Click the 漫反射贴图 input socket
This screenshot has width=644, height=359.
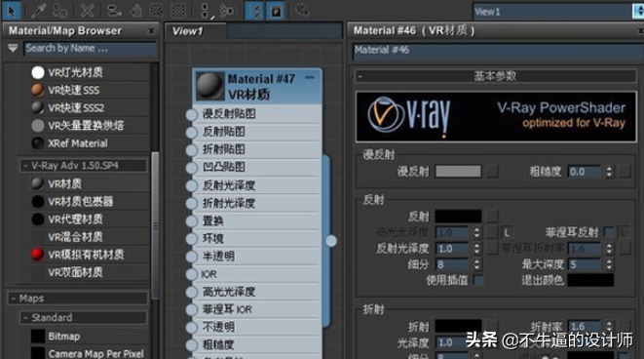click(191, 115)
